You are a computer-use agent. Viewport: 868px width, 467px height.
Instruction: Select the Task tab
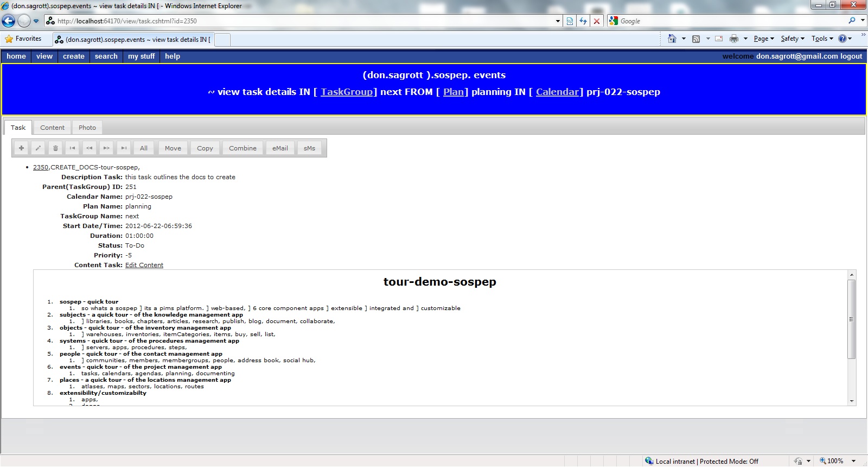(x=18, y=128)
